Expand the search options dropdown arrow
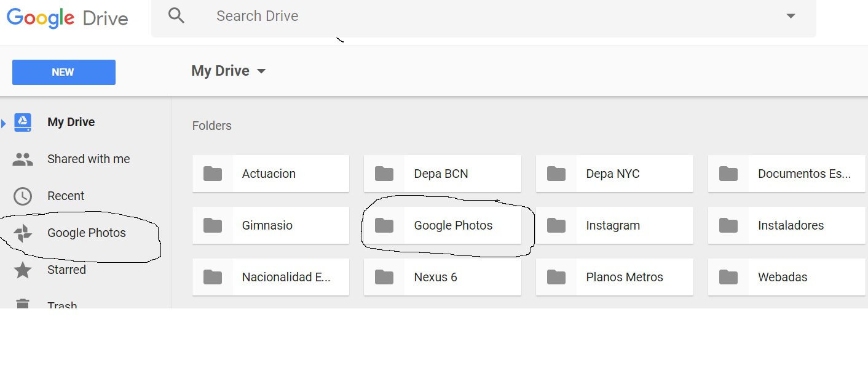Viewport: 868px width, 373px height. tap(791, 16)
